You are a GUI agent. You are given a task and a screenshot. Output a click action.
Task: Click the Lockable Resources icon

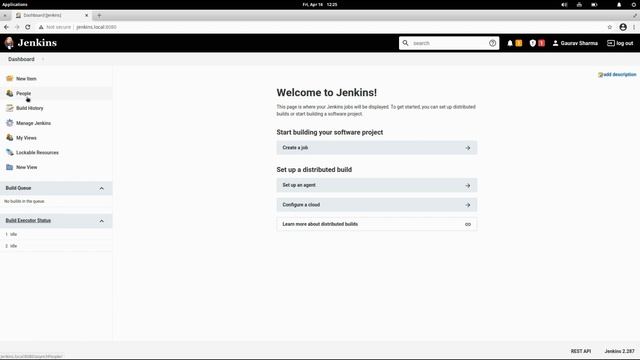[10, 152]
